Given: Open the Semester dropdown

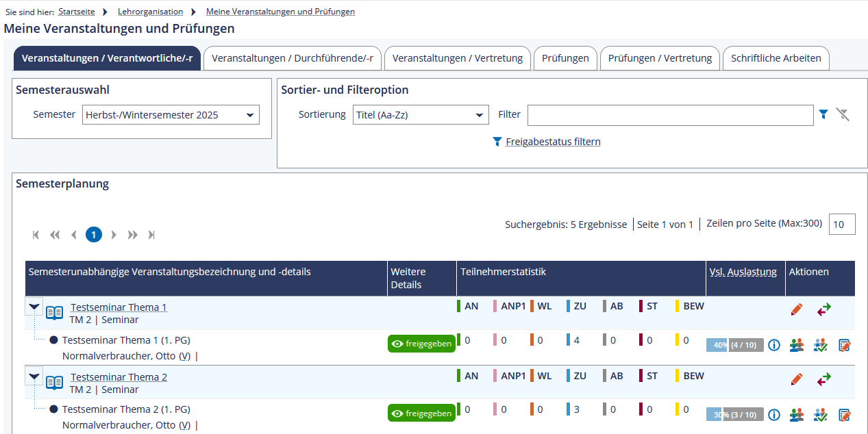Looking at the screenshot, I should point(171,115).
